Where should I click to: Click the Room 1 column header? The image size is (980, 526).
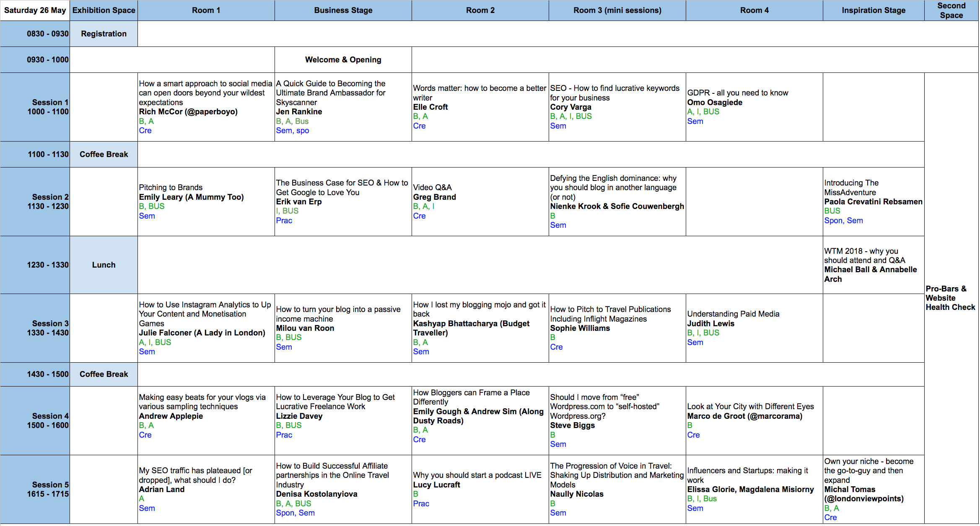pyautogui.click(x=205, y=10)
